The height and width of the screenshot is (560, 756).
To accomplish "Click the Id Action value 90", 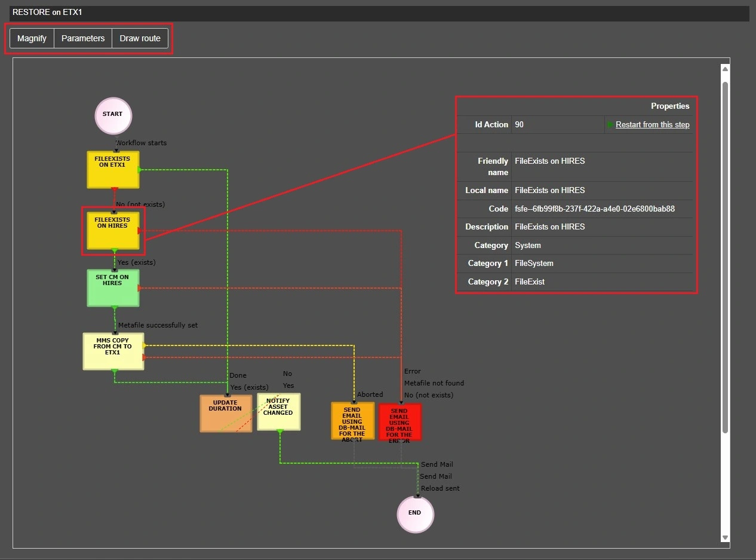I will (520, 125).
